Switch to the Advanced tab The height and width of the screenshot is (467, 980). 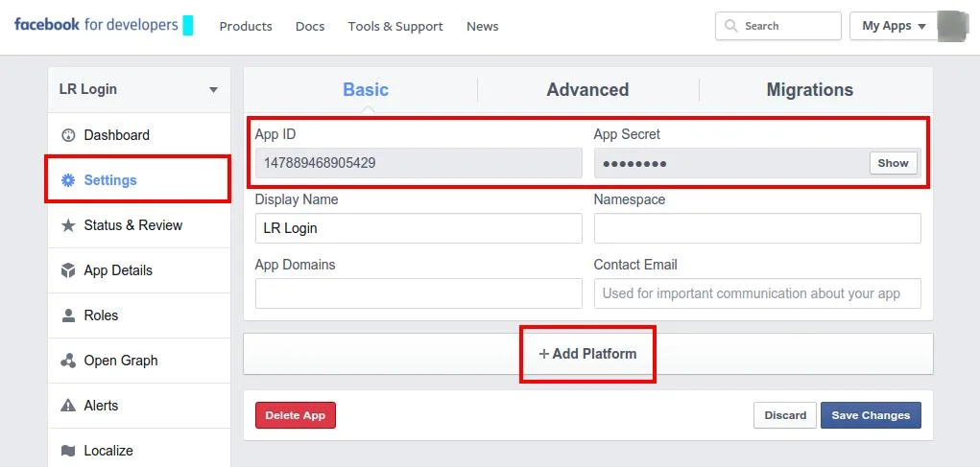[587, 90]
